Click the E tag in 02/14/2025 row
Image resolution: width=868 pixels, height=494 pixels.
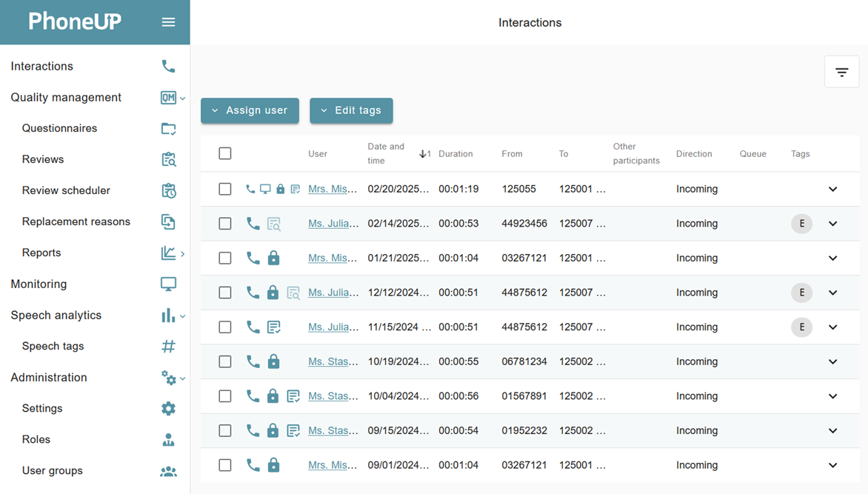tap(801, 224)
